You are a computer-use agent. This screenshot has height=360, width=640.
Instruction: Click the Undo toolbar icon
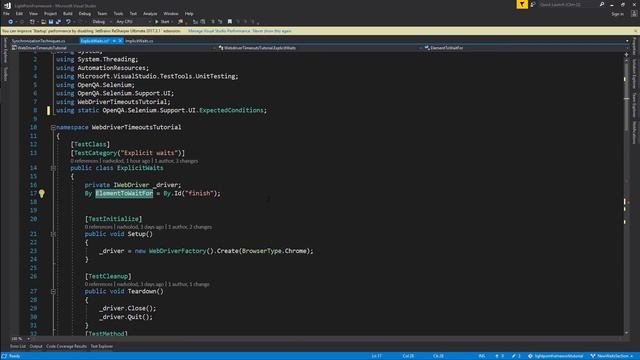68,22
